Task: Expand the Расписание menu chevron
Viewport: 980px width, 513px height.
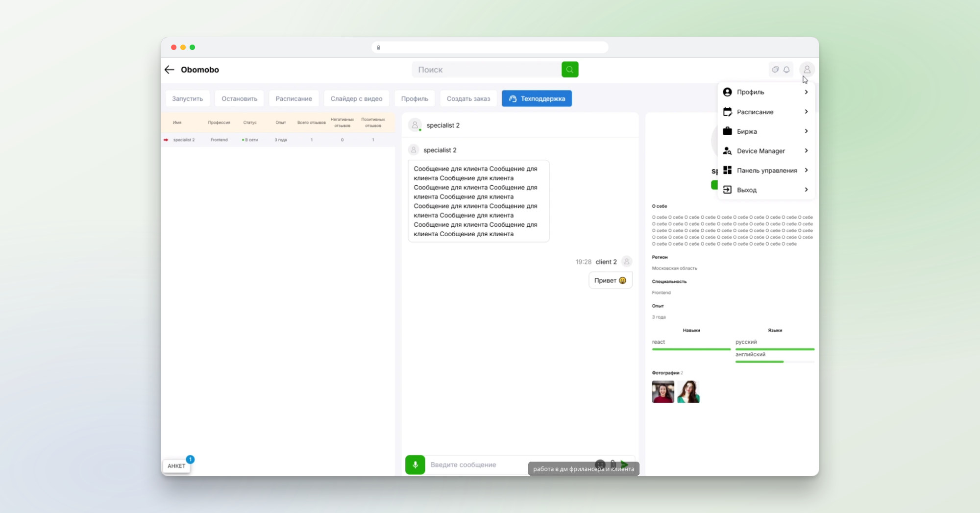Action: pos(806,112)
